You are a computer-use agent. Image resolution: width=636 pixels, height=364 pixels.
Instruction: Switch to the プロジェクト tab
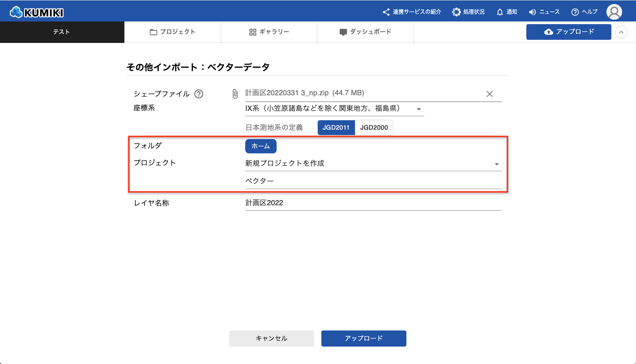tap(172, 32)
